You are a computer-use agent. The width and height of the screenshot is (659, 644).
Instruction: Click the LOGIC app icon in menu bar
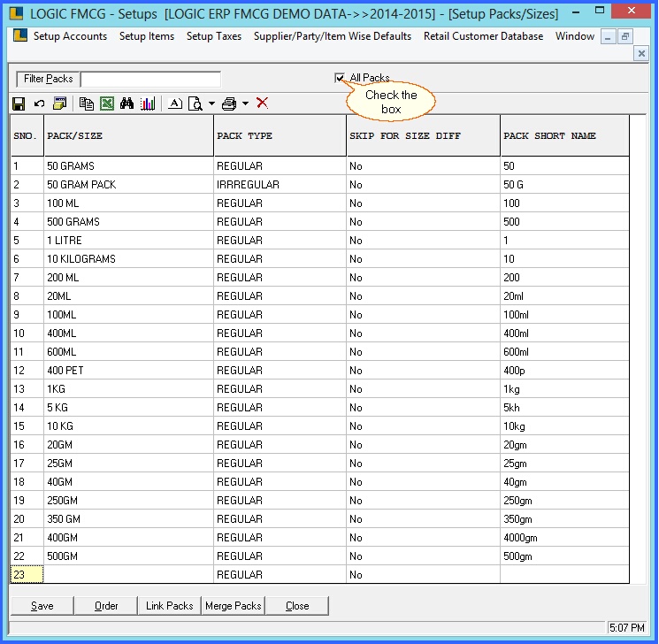pyautogui.click(x=19, y=35)
